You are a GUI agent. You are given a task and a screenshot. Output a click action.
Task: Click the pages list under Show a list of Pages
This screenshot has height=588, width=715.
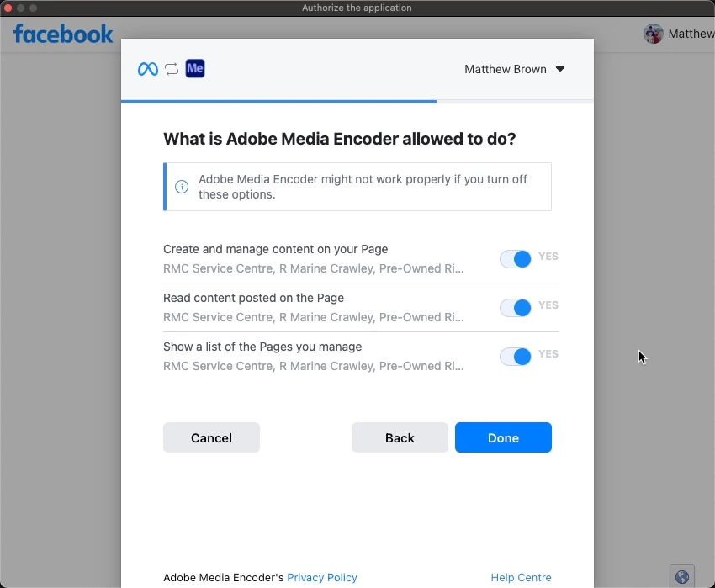coord(313,366)
